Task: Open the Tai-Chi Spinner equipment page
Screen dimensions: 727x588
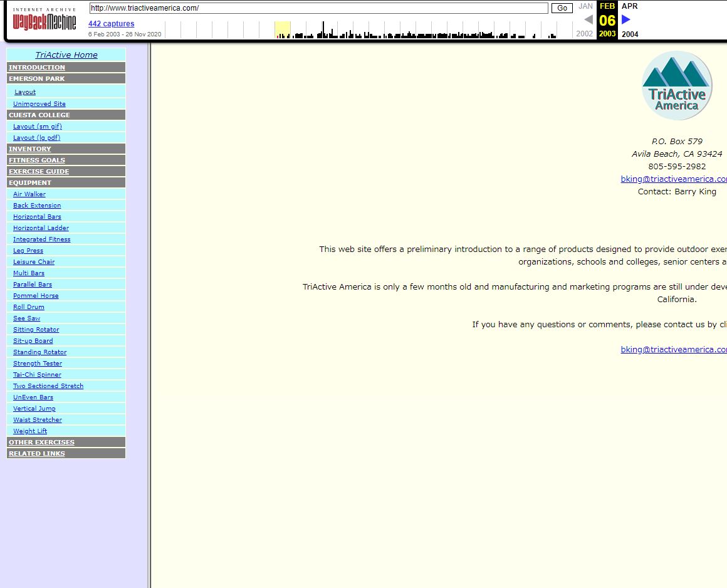Action: pyautogui.click(x=37, y=375)
